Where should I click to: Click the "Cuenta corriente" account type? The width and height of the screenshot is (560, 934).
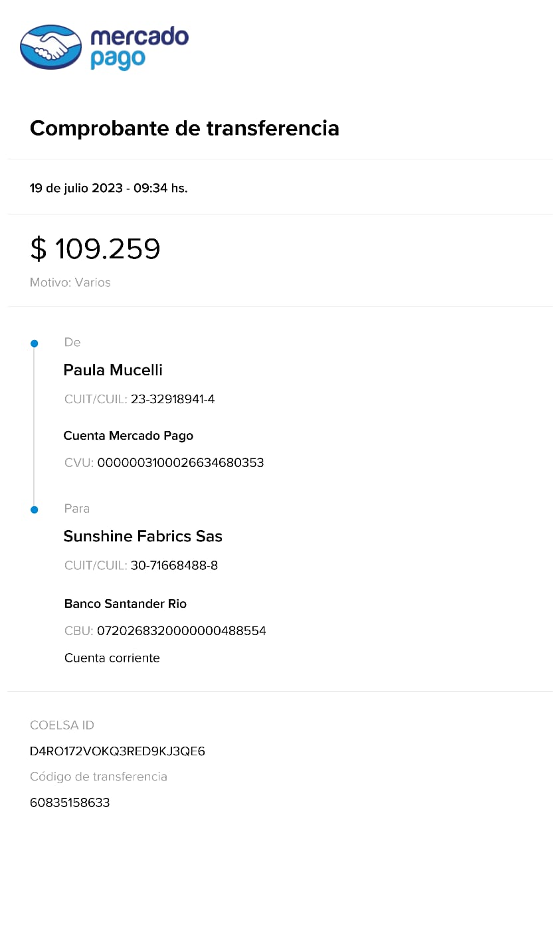pos(112,658)
